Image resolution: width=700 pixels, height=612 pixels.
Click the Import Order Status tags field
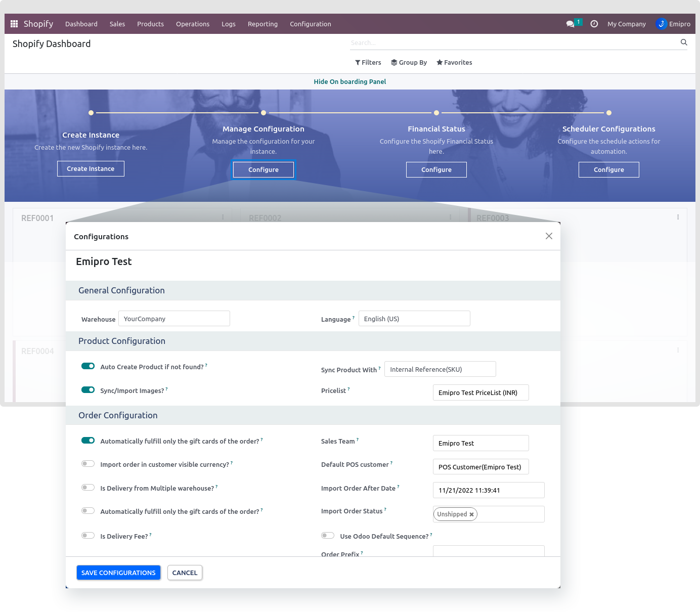coord(489,514)
